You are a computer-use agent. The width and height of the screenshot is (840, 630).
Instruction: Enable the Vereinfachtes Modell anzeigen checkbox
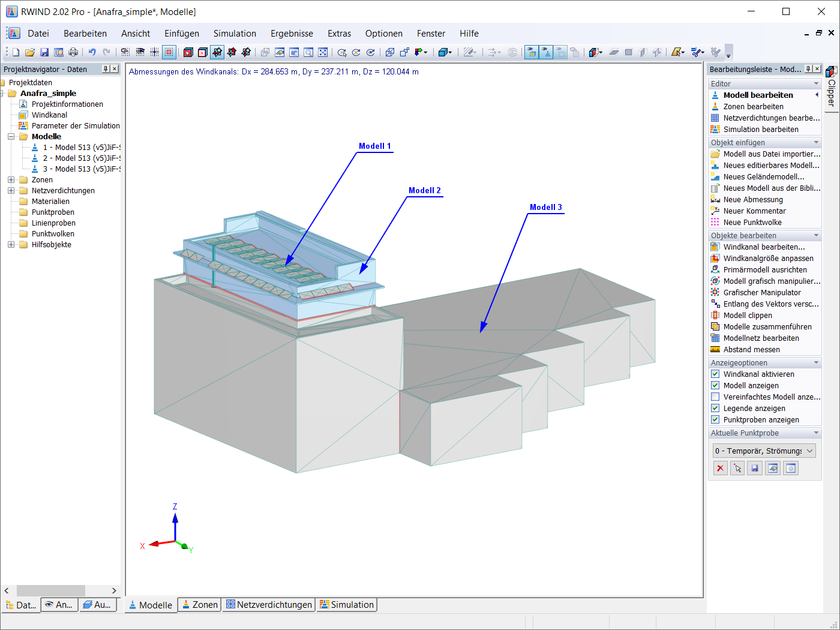715,397
